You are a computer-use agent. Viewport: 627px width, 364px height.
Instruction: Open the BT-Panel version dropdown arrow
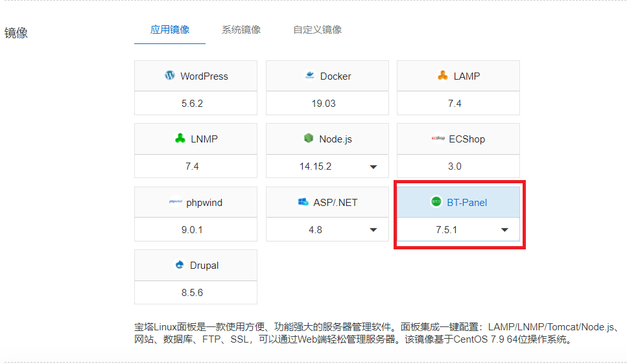504,230
